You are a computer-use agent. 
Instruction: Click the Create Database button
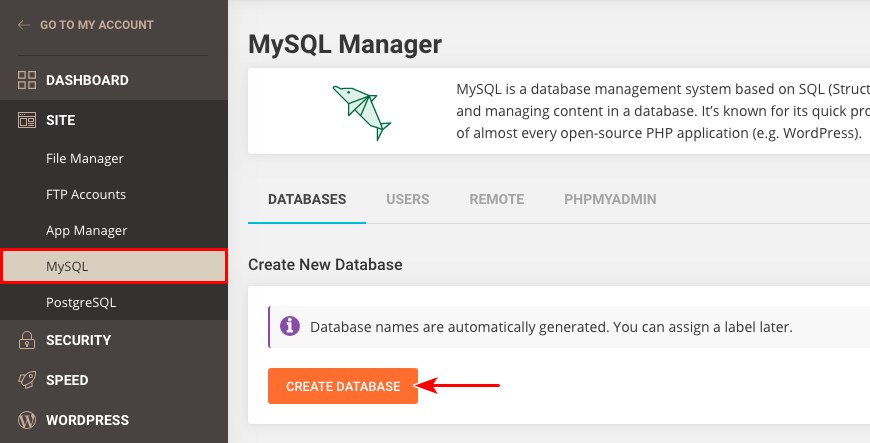(x=343, y=386)
